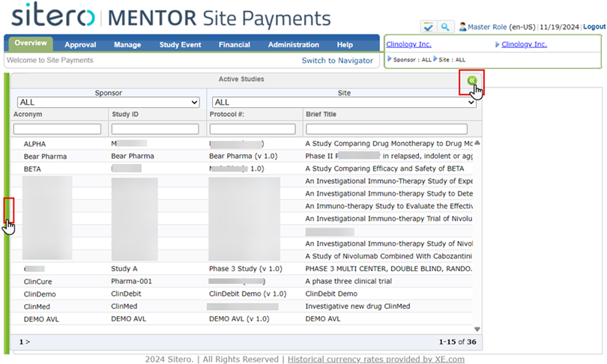Open the Manage menu
Viewport: 607px width, 364px height.
[127, 45]
